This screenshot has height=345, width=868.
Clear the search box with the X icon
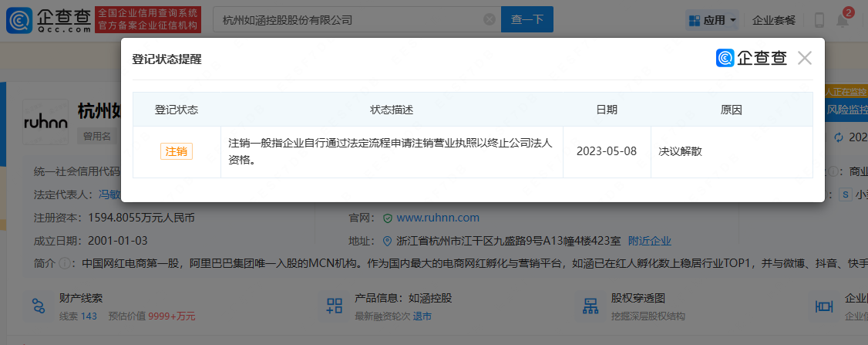(490, 20)
